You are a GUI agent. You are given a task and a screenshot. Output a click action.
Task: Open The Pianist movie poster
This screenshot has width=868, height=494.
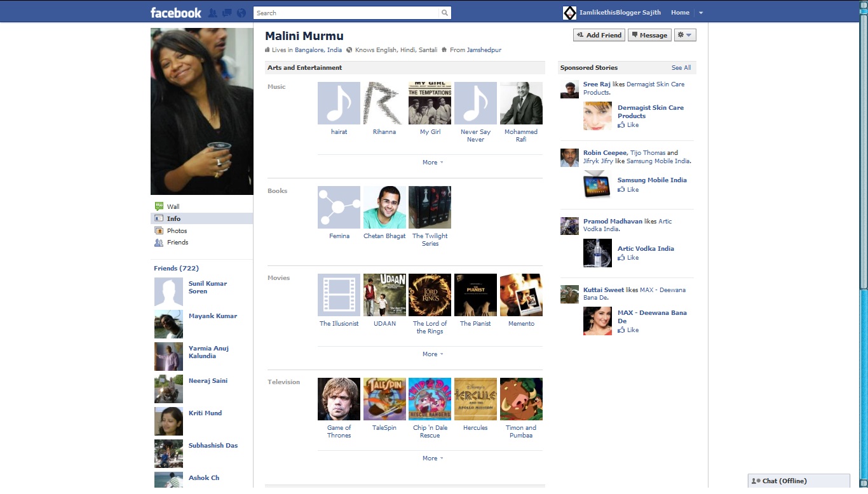click(x=475, y=295)
